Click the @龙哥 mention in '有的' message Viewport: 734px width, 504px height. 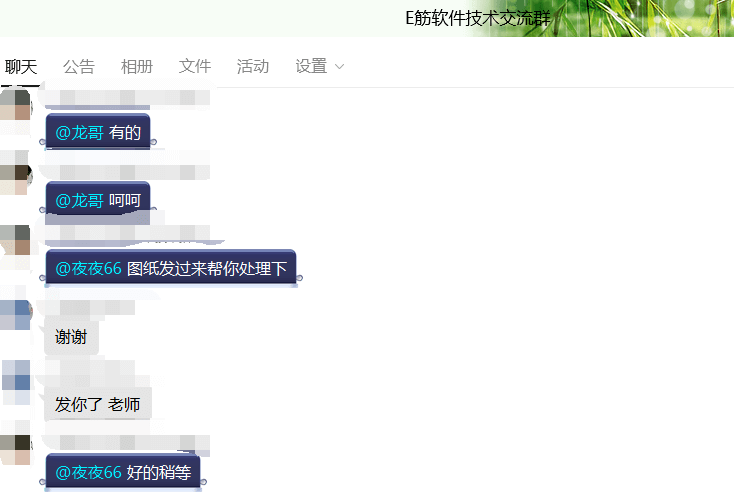coord(79,133)
